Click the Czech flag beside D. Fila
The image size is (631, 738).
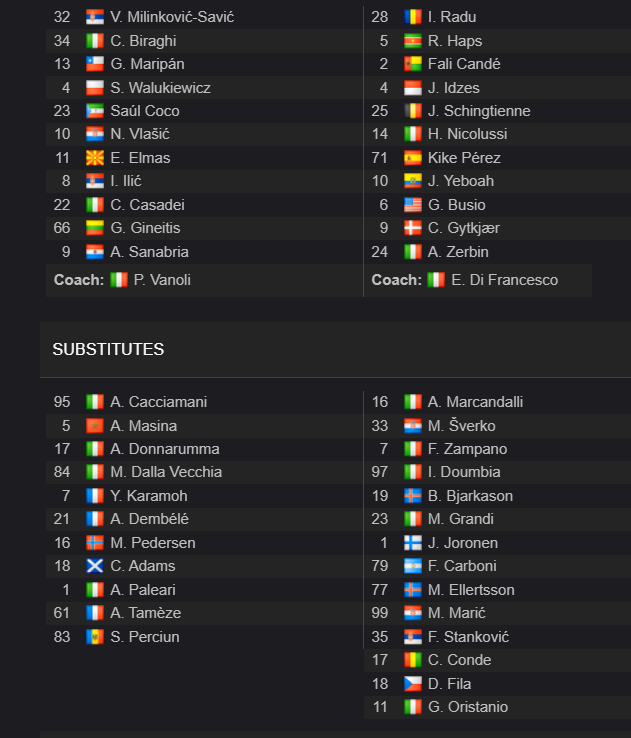tap(413, 683)
